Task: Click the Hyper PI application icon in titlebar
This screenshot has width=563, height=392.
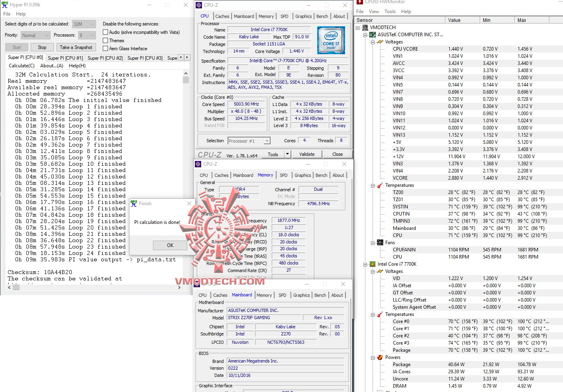Action: (x=4, y=4)
